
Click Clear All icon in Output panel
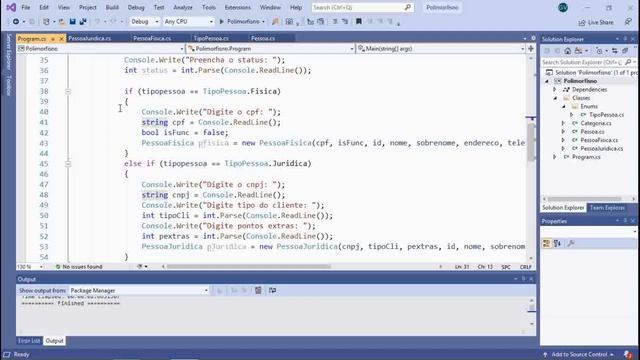pyautogui.click(x=258, y=291)
